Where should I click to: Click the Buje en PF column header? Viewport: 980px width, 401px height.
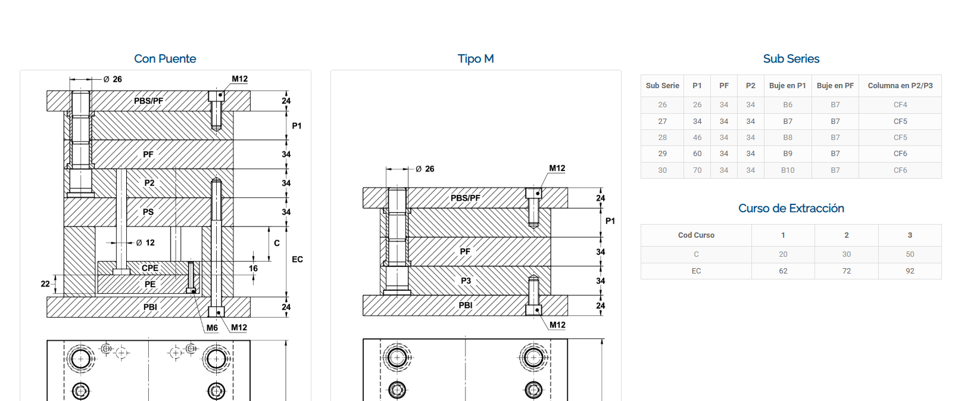(835, 86)
